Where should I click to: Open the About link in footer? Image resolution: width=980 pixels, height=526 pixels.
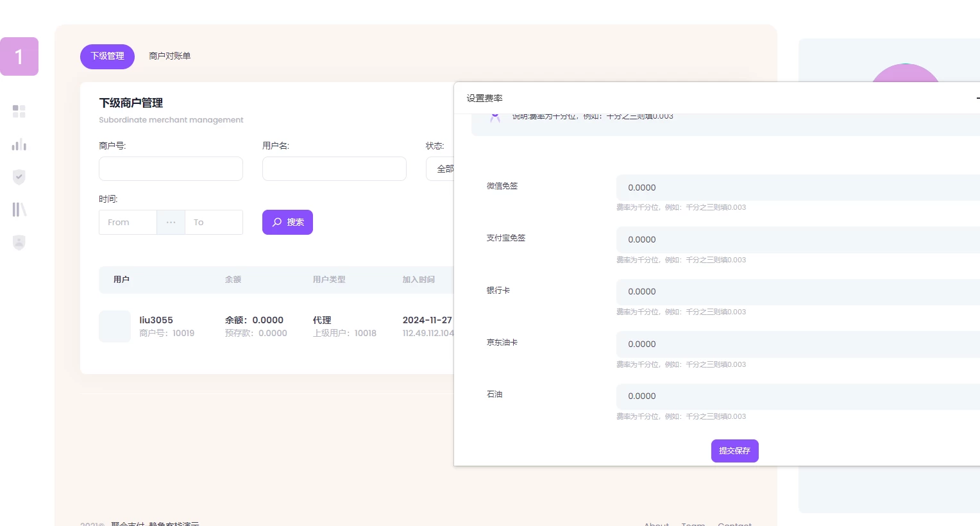[x=655, y=523]
